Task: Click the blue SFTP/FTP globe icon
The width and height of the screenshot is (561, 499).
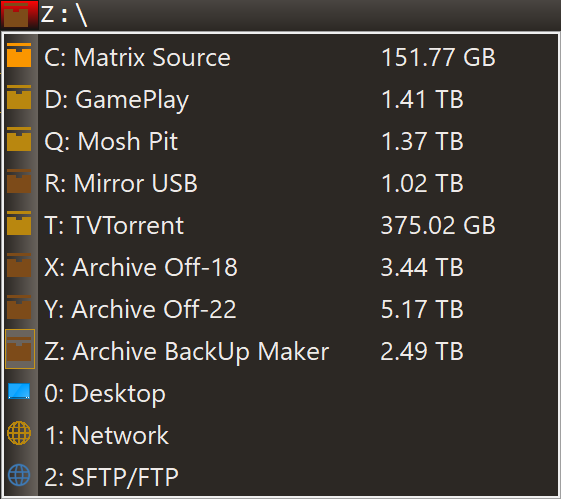Action: pyautogui.click(x=19, y=475)
